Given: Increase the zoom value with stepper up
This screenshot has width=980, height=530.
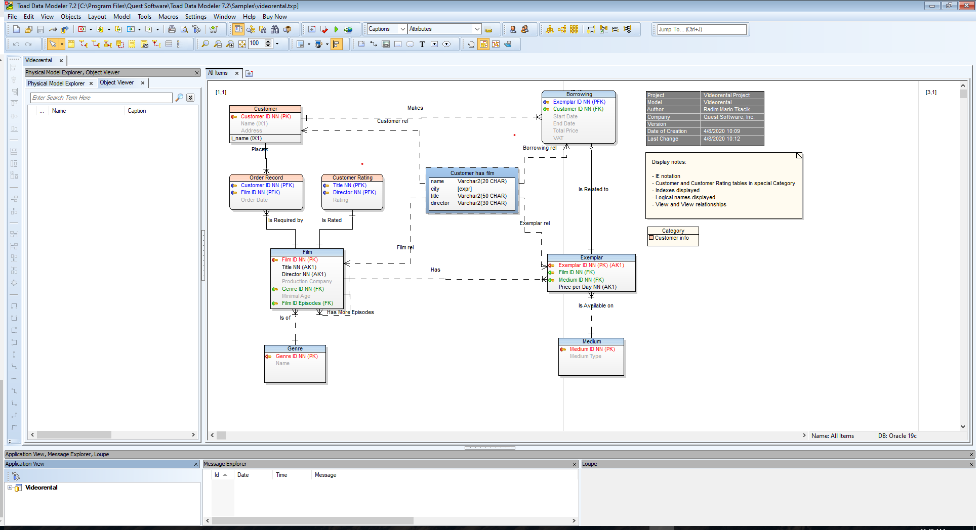Looking at the screenshot, I should 268,41.
